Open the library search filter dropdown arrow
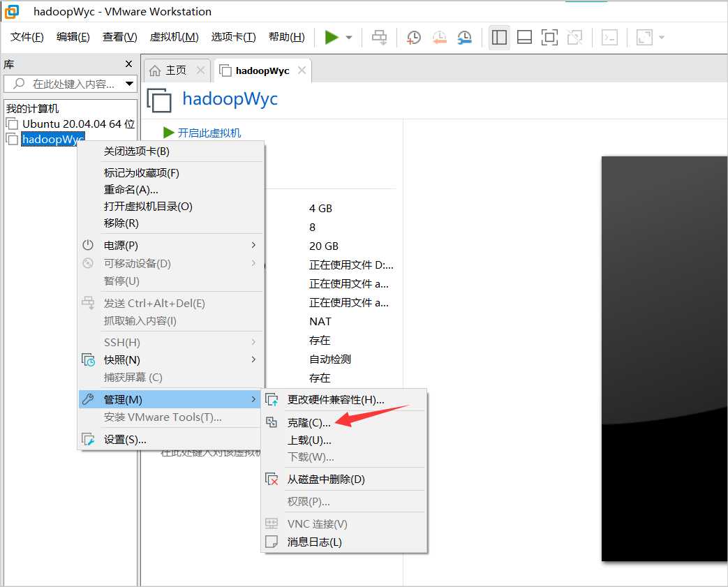 click(x=130, y=84)
